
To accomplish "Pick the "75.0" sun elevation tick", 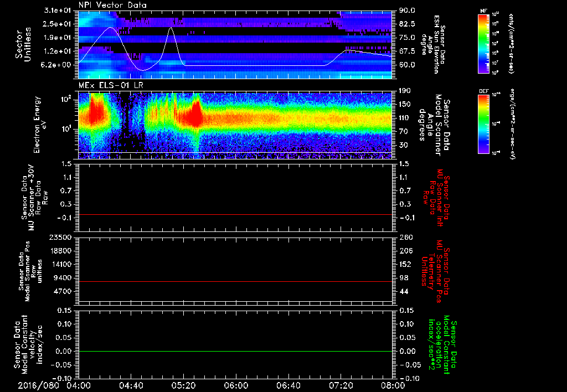I will click(407, 38).
